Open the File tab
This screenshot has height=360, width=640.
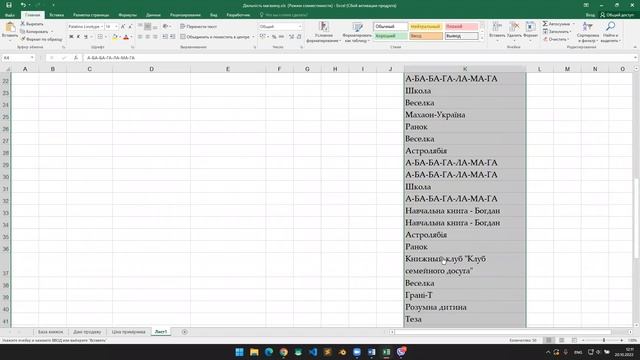click(10, 15)
